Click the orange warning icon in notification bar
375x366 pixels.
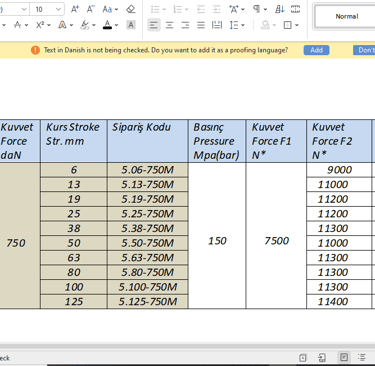35,50
